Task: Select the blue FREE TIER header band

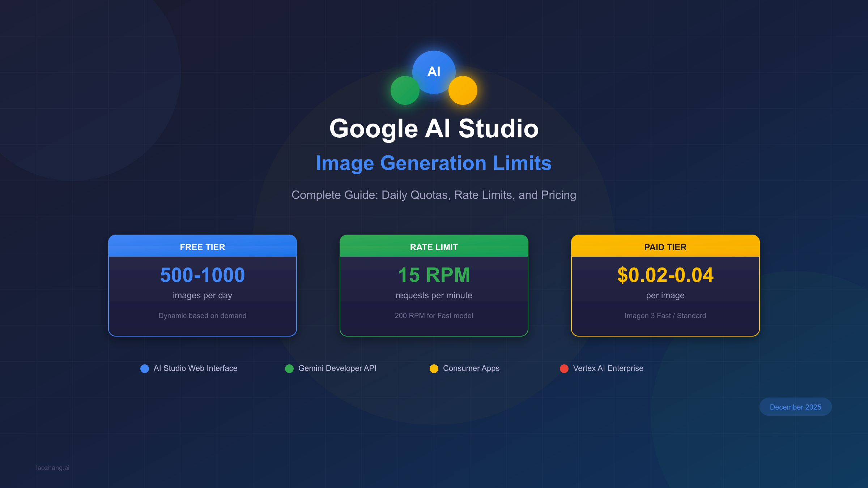Action: point(202,247)
